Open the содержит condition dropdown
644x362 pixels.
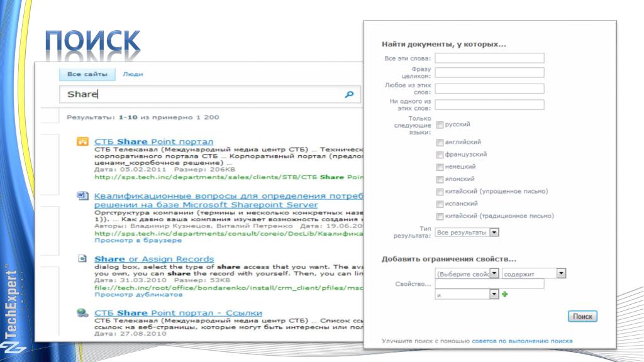(534, 273)
